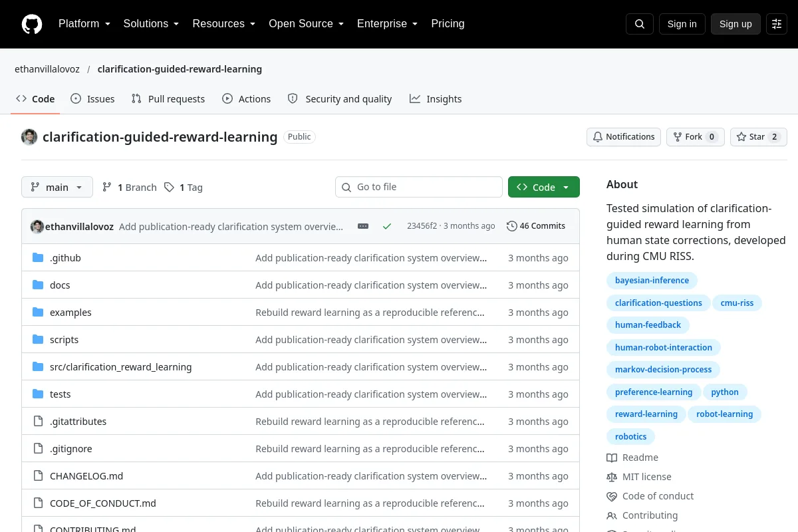This screenshot has width=798, height=532.
Task: Select the clarification-questions topic tag
Action: coord(658,303)
